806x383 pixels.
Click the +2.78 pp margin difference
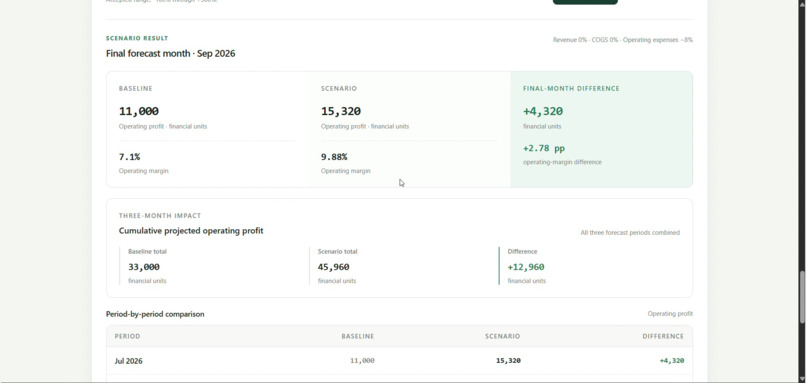pyautogui.click(x=544, y=148)
